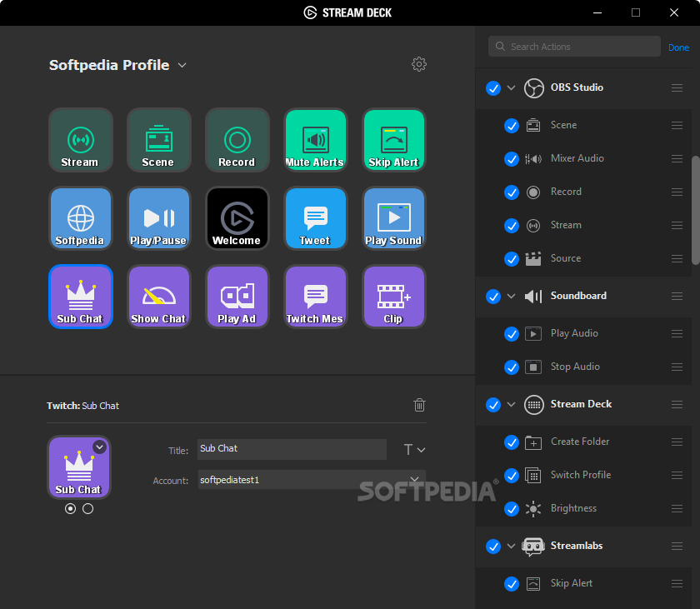
Task: Click the actions list scrollbar
Action: (696, 210)
